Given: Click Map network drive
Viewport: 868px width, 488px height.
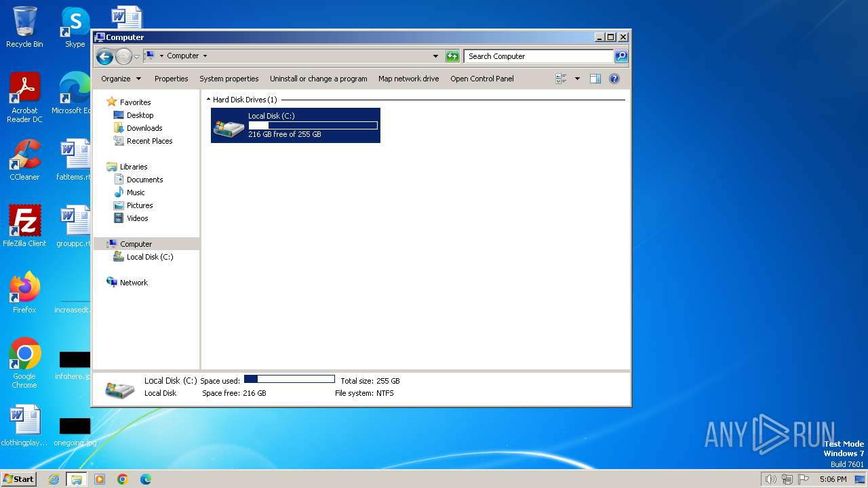Looking at the screenshot, I should tap(408, 79).
